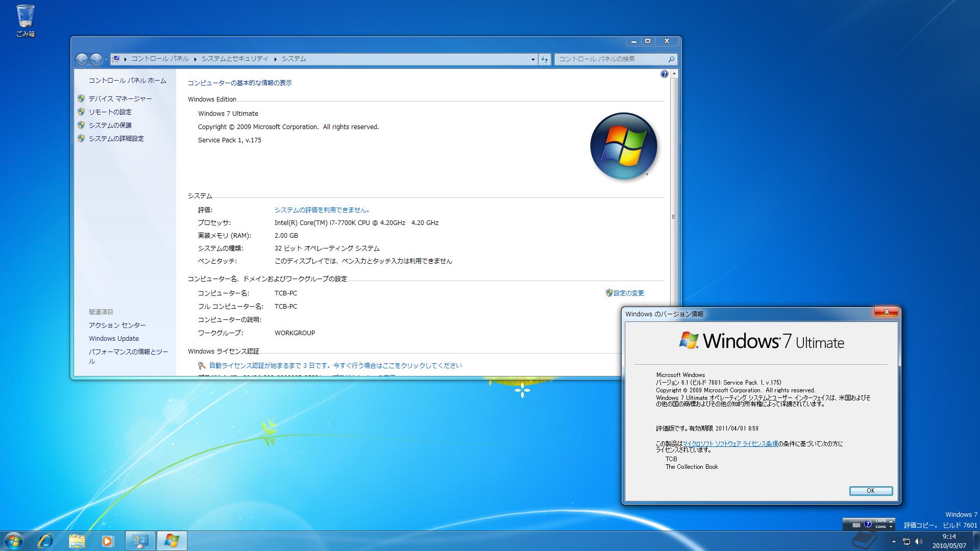Toggle CAPS on the language bar
This screenshot has width=980, height=551.
point(880,521)
